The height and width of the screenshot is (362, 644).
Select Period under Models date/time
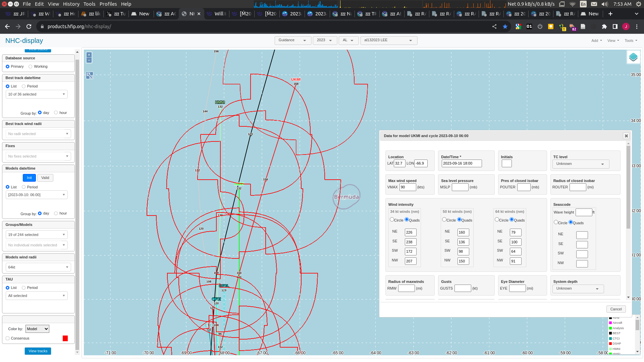23,187
